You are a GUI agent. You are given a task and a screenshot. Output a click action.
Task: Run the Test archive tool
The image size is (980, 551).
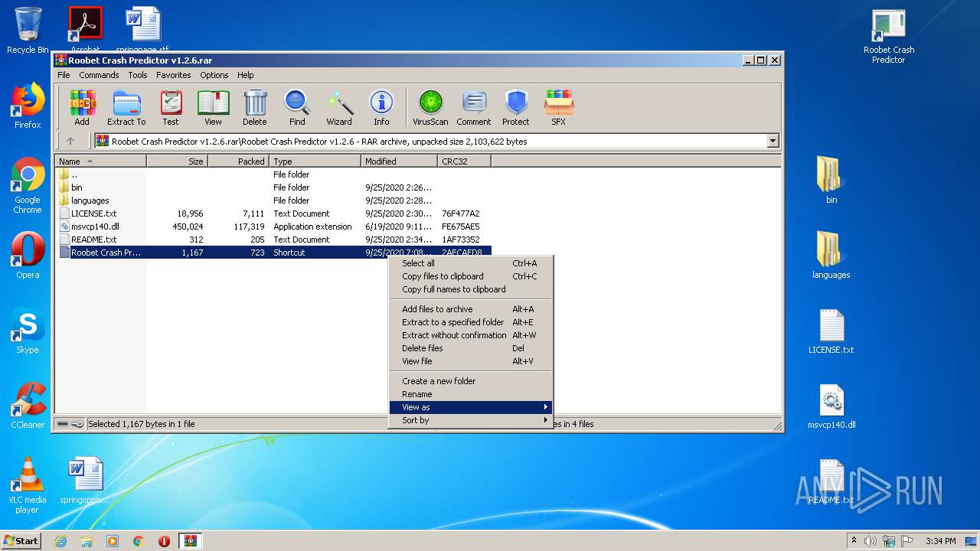click(x=171, y=107)
